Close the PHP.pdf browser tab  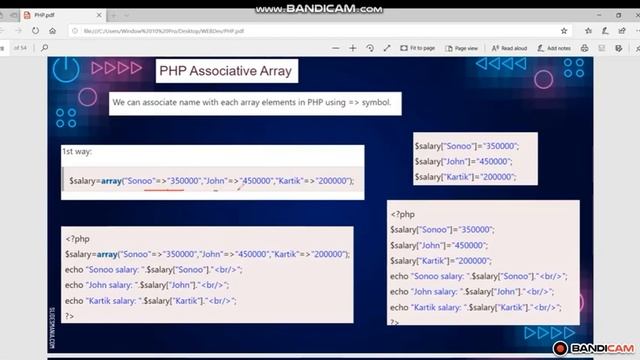point(99,15)
